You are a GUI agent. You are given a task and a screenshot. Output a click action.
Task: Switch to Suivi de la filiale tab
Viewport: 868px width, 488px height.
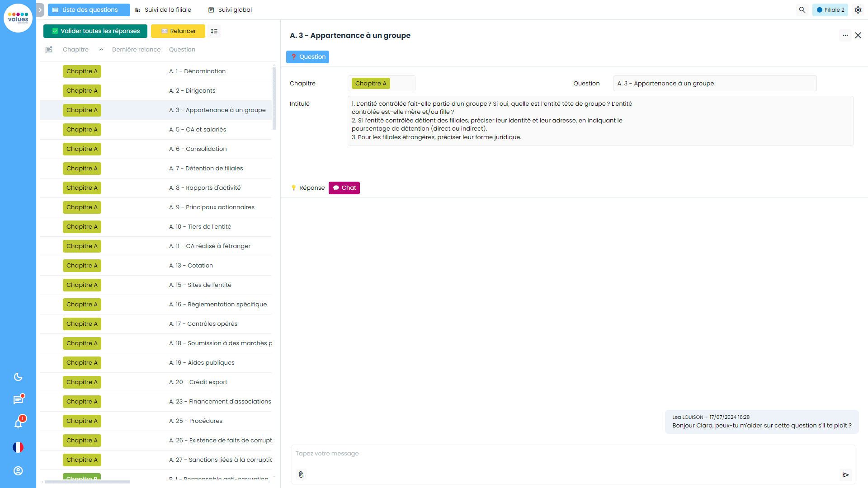pos(163,10)
